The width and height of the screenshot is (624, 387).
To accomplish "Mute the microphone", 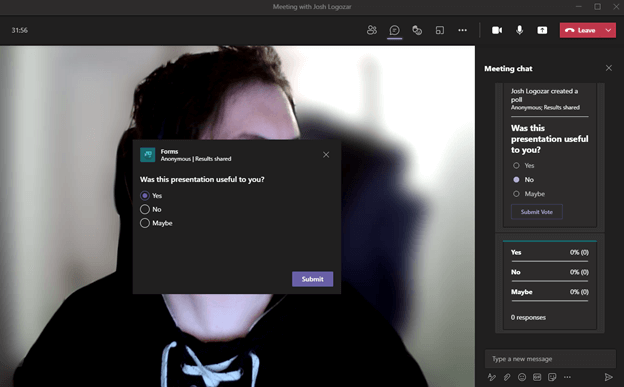I will click(519, 30).
